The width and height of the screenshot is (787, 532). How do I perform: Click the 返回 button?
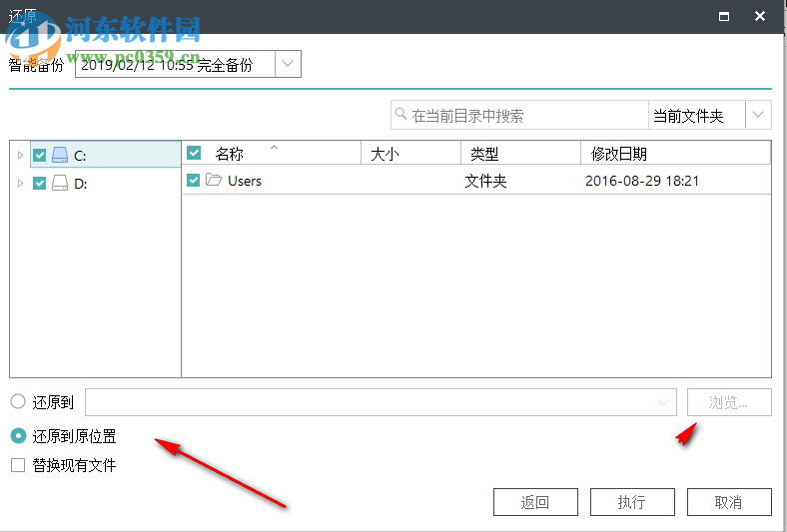535,502
